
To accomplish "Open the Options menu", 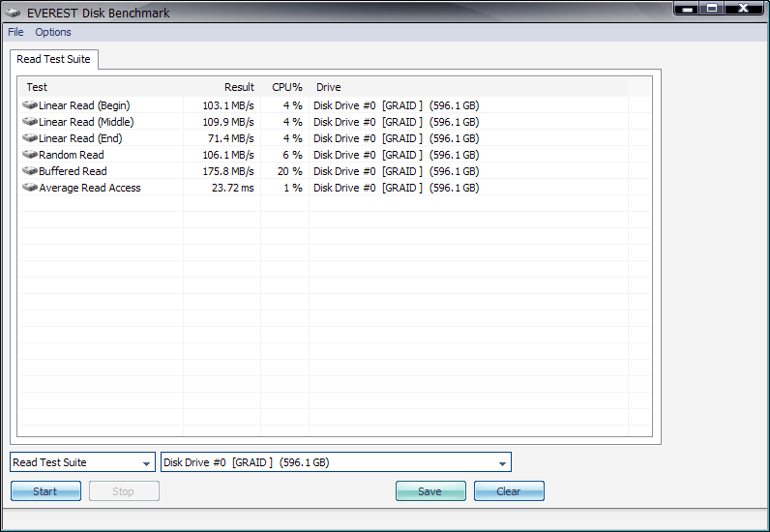I will point(53,32).
